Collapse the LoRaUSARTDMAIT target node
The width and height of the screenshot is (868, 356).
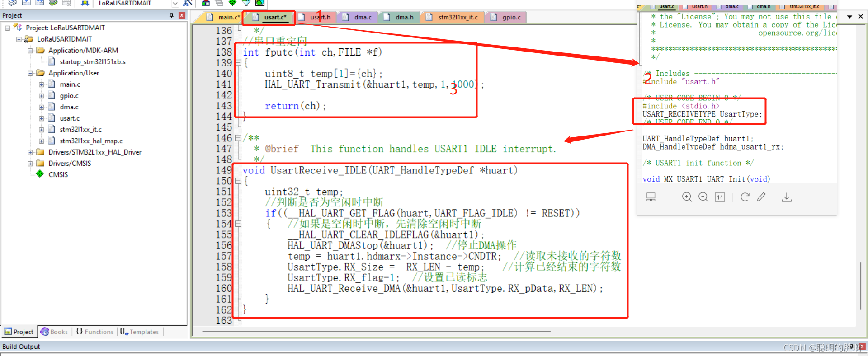coord(19,39)
